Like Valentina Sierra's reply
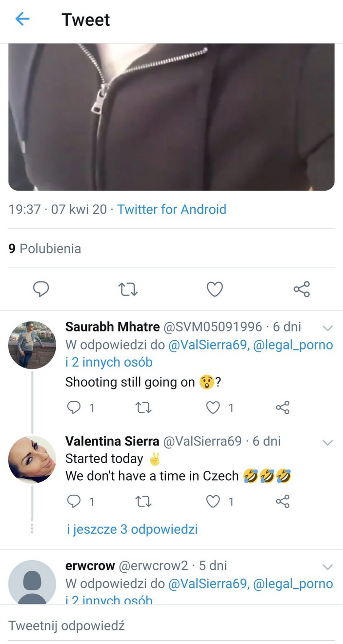This screenshot has width=343, height=644. pyautogui.click(x=213, y=501)
